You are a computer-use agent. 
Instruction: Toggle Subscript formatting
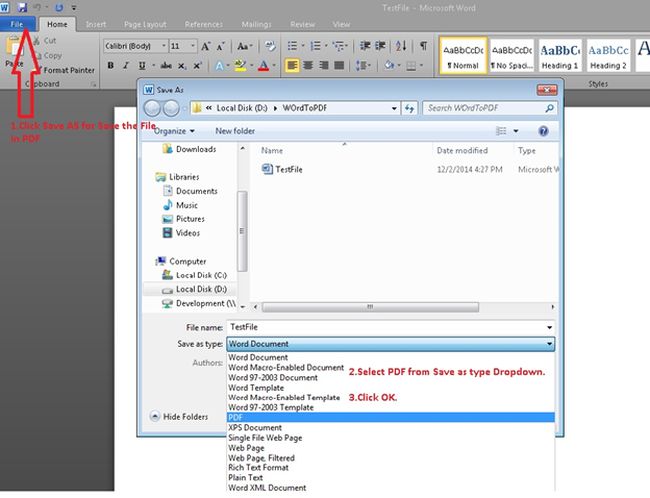coord(182,66)
